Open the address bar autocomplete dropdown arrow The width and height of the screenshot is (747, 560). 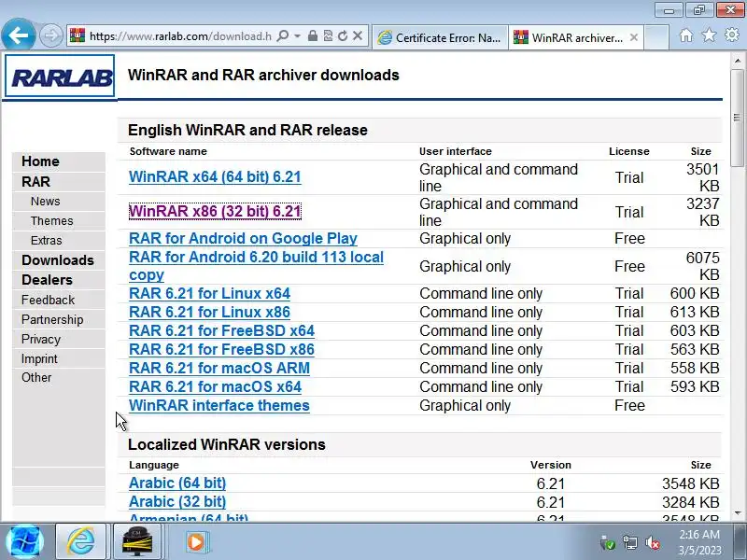tap(297, 35)
